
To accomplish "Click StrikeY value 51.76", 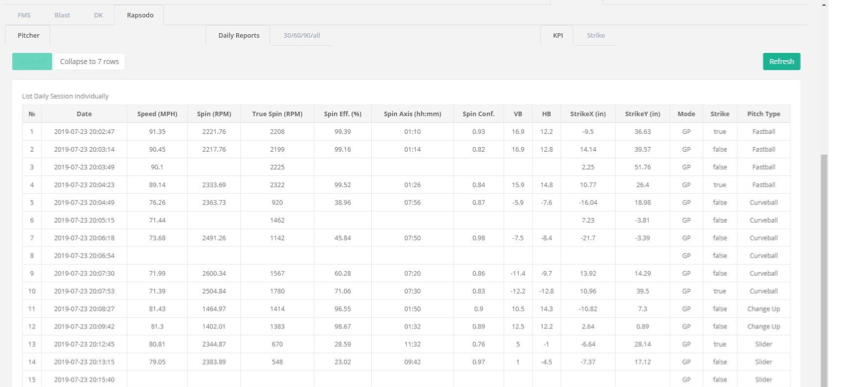I will (642, 167).
